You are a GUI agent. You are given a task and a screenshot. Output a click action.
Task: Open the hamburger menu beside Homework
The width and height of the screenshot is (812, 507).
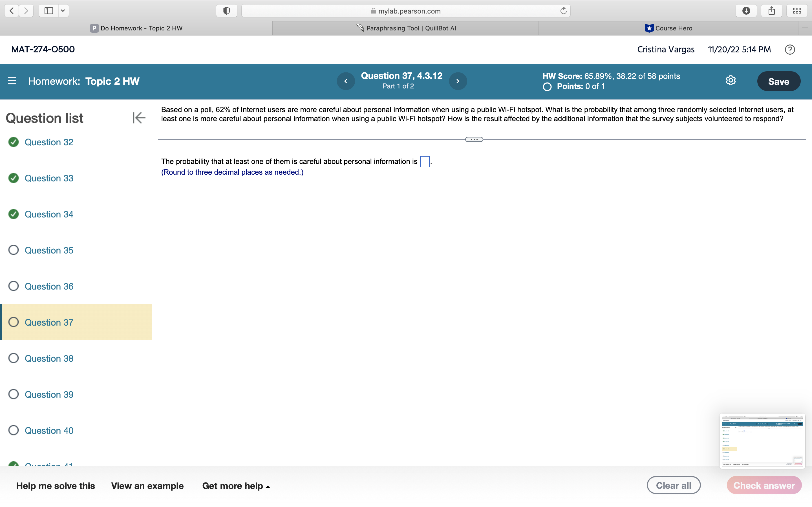[x=12, y=81]
